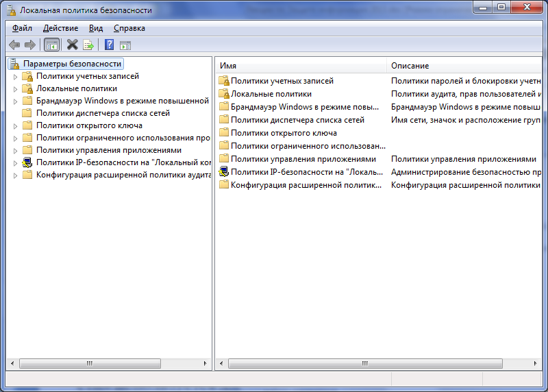Expand Локальные политики tree node
The image size is (548, 392).
[x=15, y=89]
